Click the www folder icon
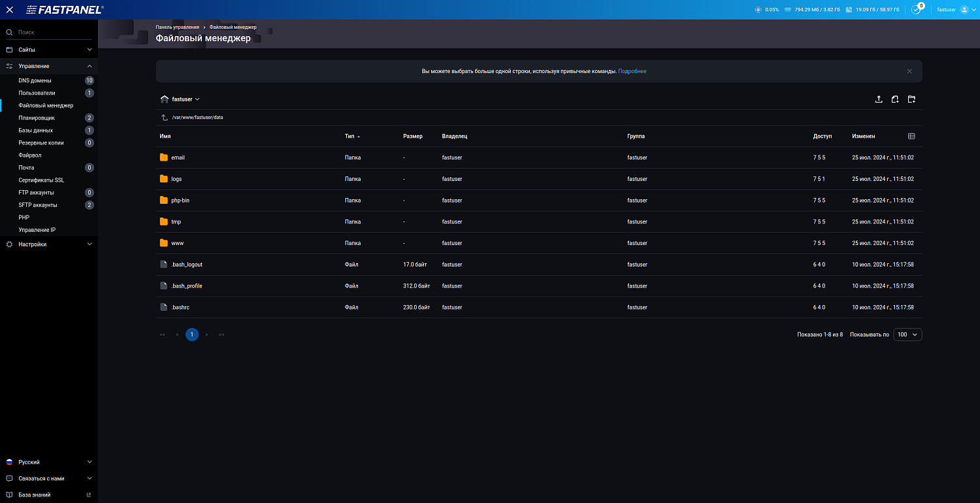Viewport: 980px width, 503px height. 164,243
